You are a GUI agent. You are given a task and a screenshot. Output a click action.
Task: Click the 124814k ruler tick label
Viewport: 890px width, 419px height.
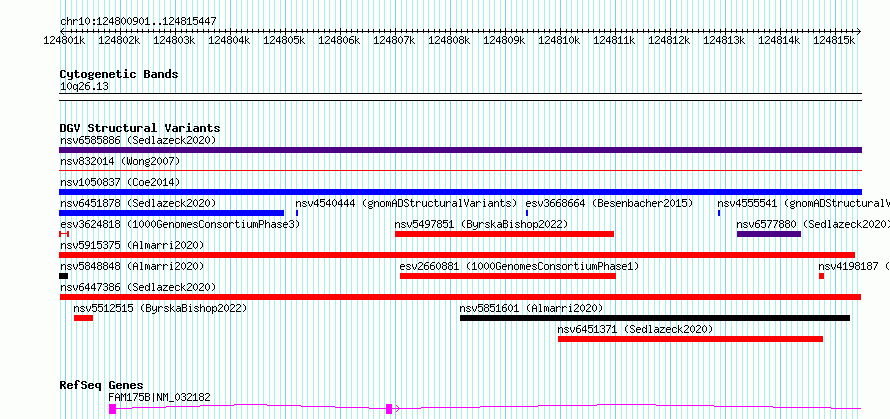tap(779, 40)
